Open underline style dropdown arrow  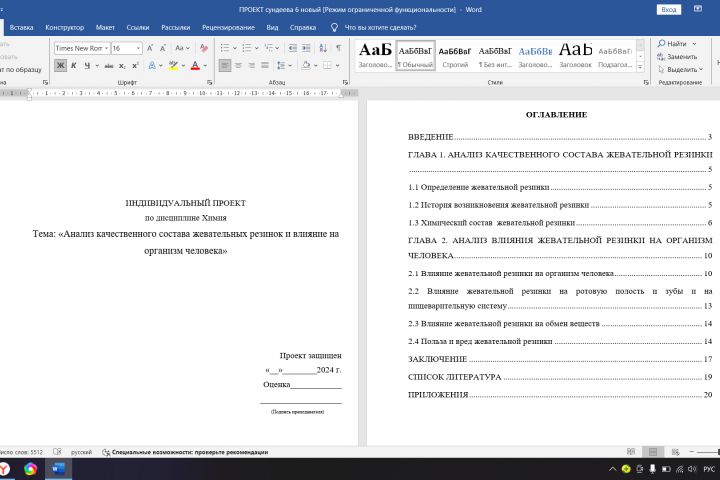(x=97, y=66)
